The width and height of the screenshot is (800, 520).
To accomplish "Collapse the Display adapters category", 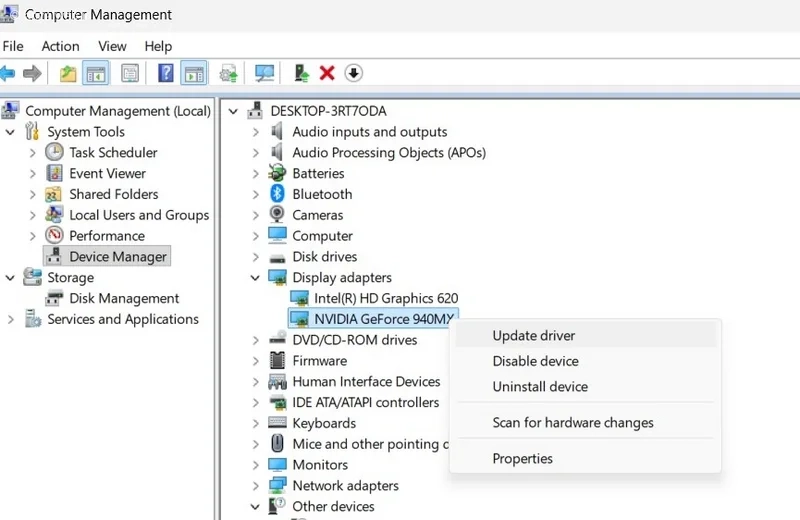I will tap(255, 278).
